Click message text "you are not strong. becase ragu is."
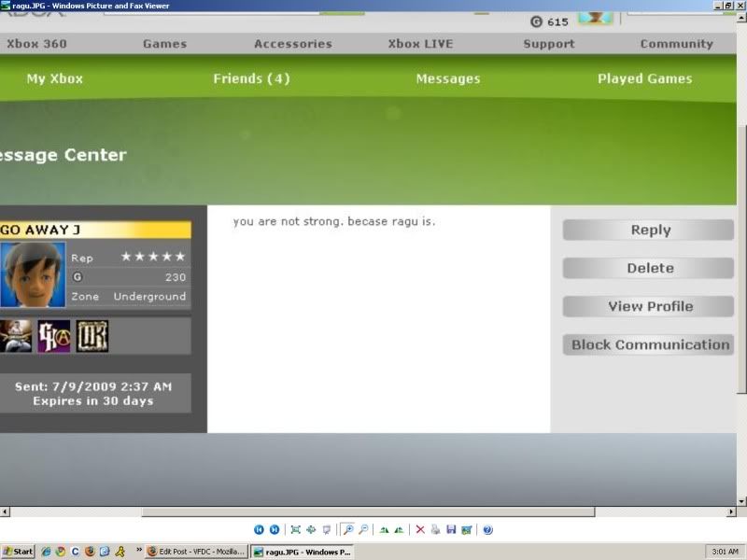747x560 pixels. coord(334,221)
